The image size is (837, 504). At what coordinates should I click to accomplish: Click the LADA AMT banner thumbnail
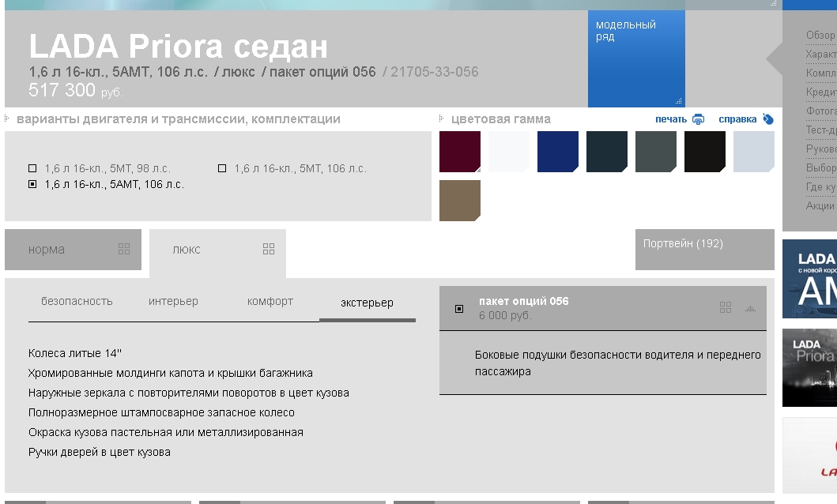tap(810, 279)
